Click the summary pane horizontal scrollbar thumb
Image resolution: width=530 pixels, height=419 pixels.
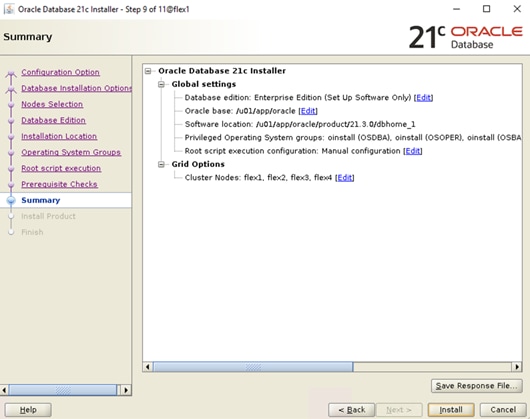253,367
